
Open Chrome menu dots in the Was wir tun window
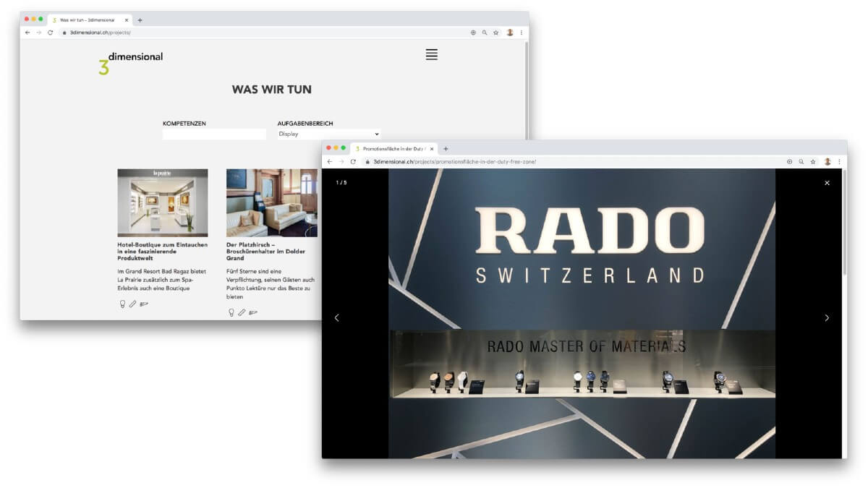pos(521,33)
